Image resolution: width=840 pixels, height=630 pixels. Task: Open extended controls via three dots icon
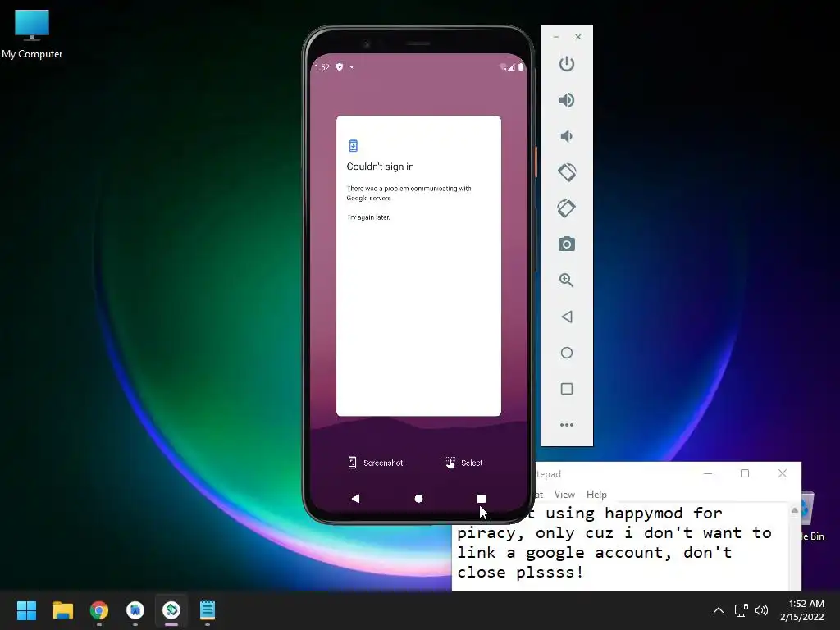(x=566, y=425)
